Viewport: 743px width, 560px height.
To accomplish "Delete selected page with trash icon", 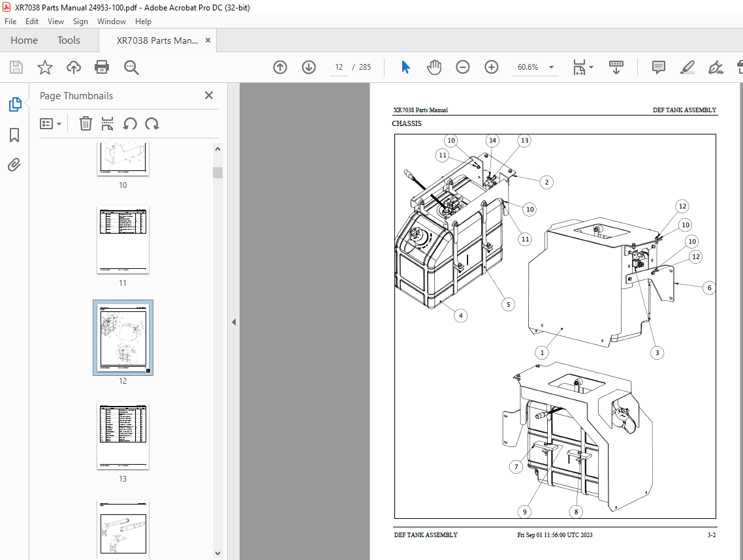I will (86, 123).
